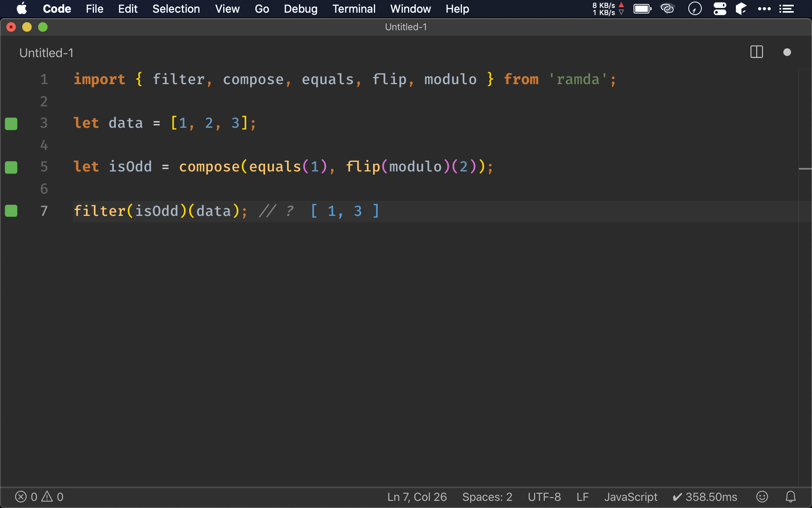
Task: Click the 'import' keyword on line 1
Action: point(99,79)
